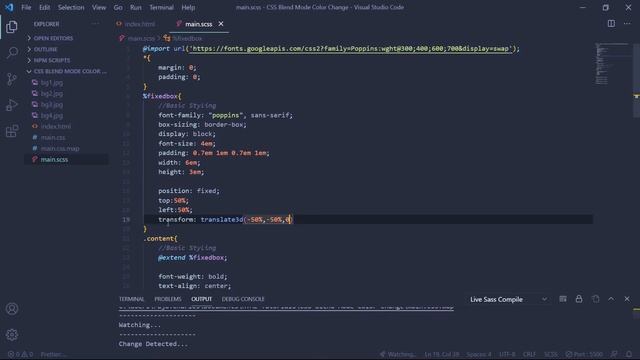The image size is (640, 360).
Task: Open the Help menu
Action: point(188,7)
